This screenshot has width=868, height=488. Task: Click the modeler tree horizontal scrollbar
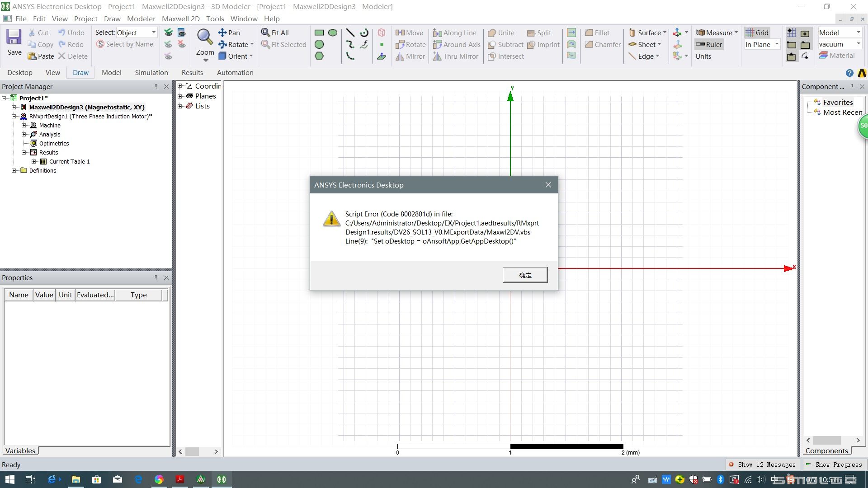[198, 451]
